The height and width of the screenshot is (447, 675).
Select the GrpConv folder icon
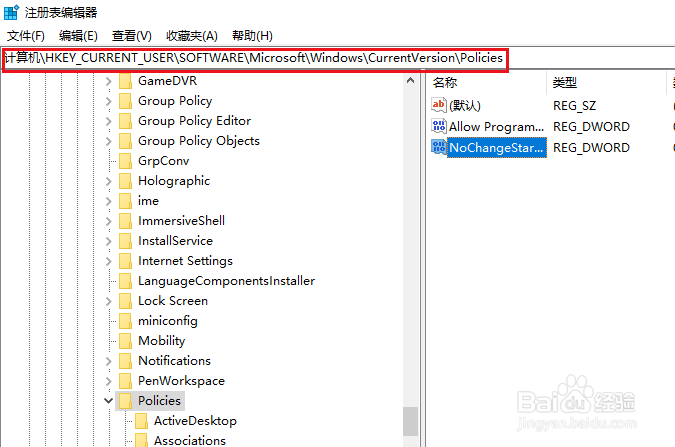pyautogui.click(x=125, y=161)
